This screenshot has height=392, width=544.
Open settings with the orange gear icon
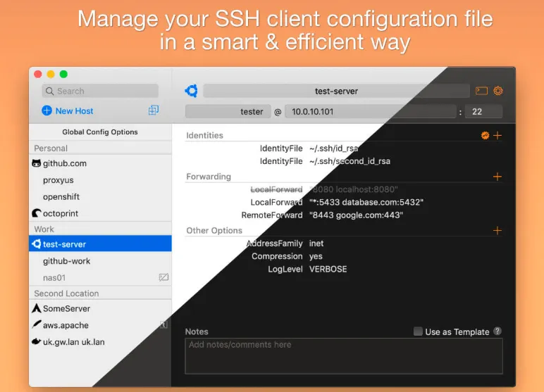pyautogui.click(x=498, y=91)
